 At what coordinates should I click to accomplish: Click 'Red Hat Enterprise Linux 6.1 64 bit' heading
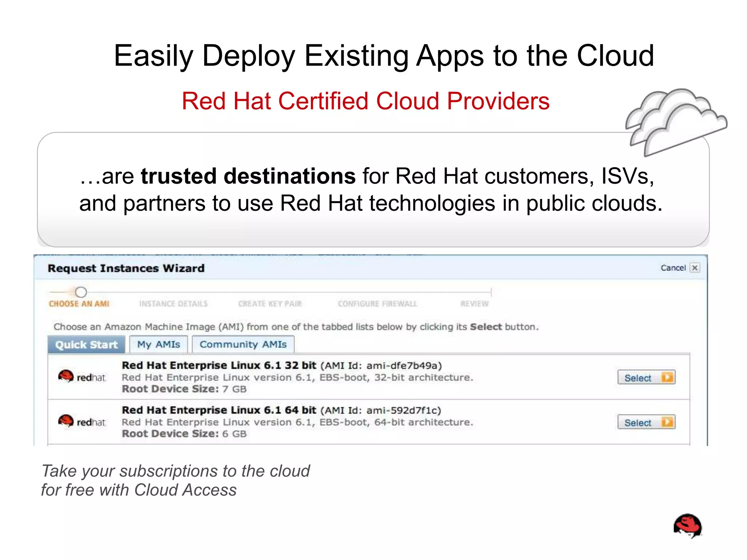(x=219, y=410)
